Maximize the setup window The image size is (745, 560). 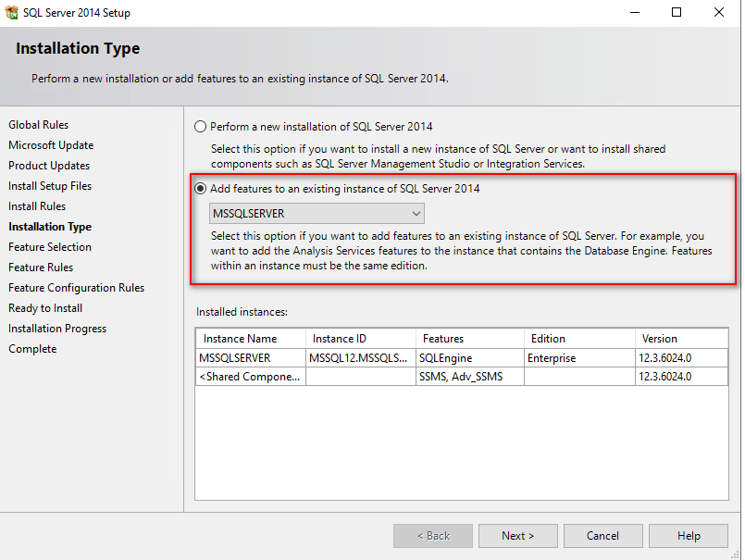[676, 13]
